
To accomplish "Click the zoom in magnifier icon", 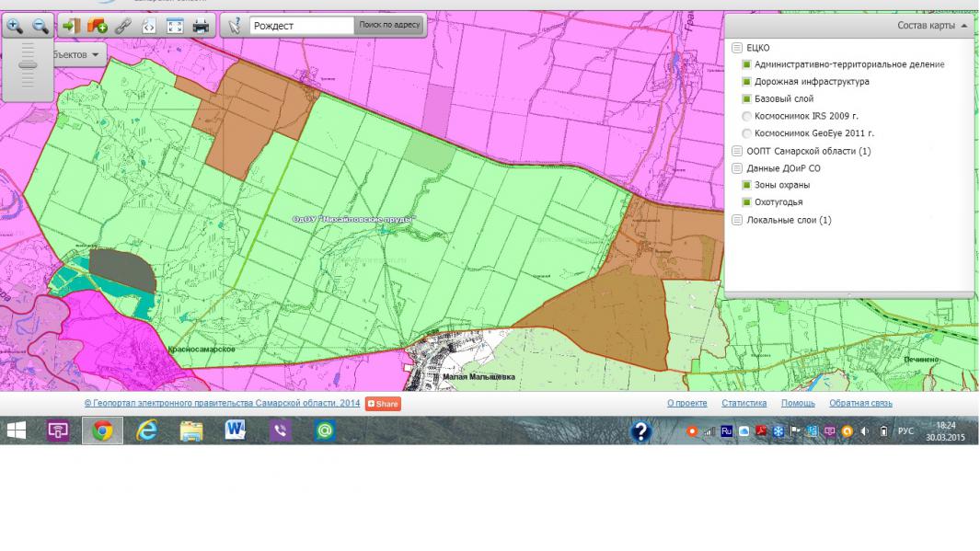I will click(x=15, y=27).
